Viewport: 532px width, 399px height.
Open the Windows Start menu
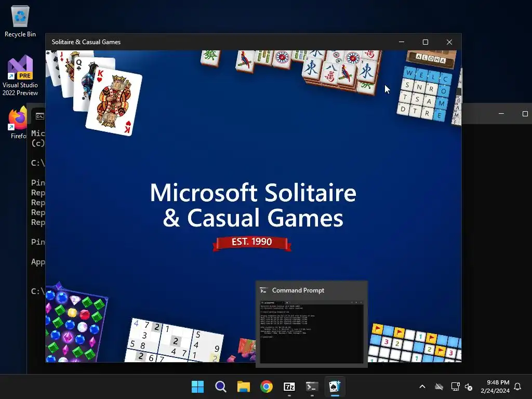coord(197,387)
